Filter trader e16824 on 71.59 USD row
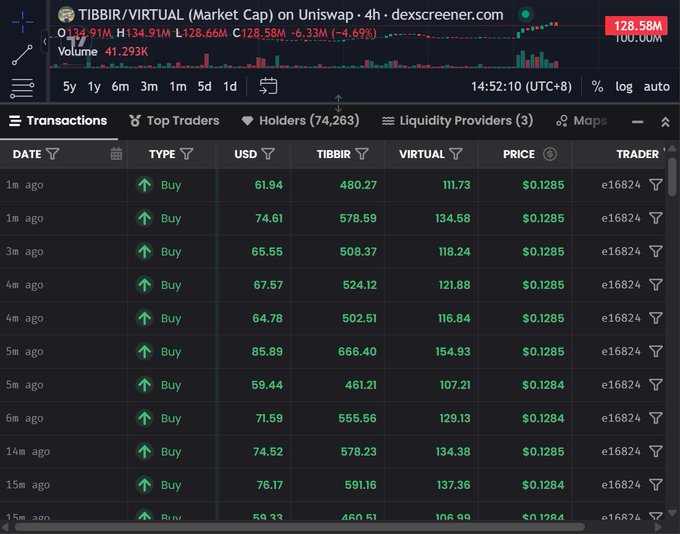680x534 pixels. (x=656, y=418)
